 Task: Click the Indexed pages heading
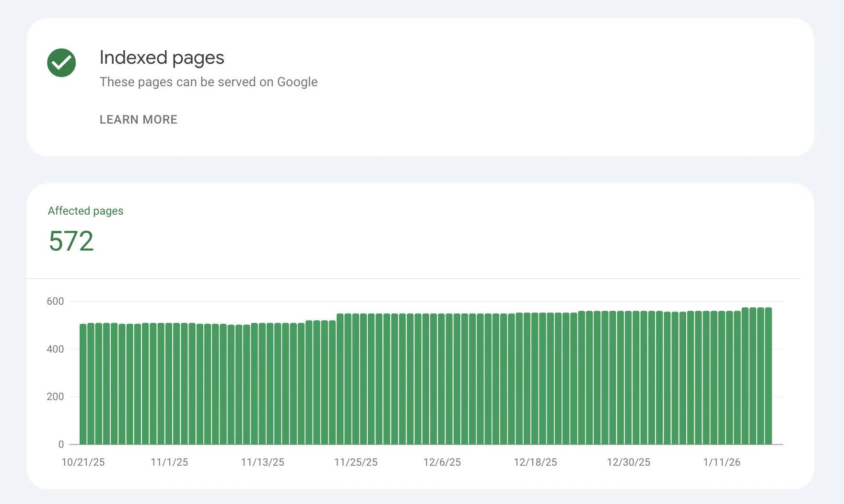(162, 57)
